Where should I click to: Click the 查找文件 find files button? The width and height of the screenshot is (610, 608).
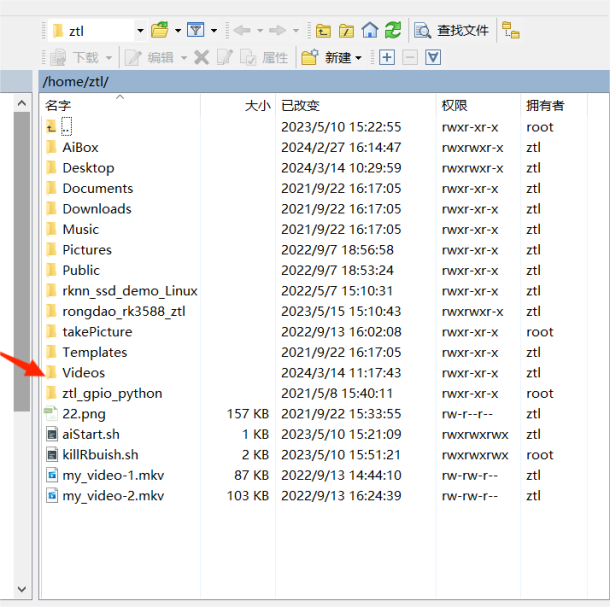pos(451,30)
